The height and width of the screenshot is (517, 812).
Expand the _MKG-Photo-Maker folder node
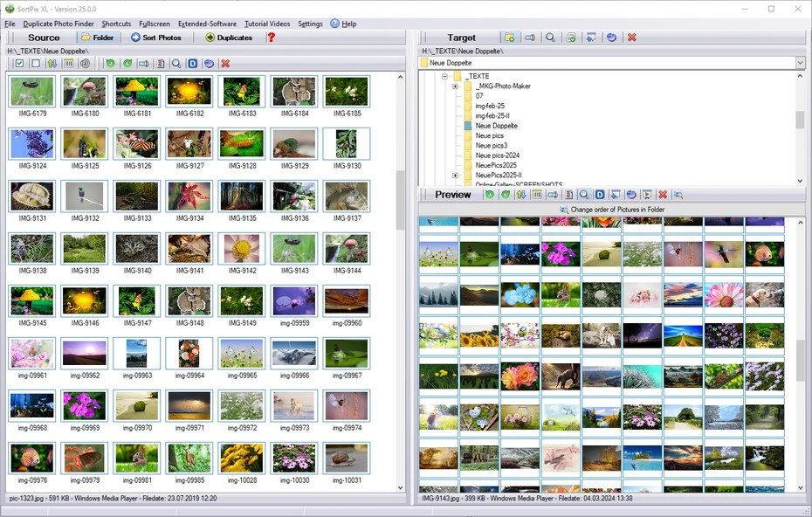(455, 86)
